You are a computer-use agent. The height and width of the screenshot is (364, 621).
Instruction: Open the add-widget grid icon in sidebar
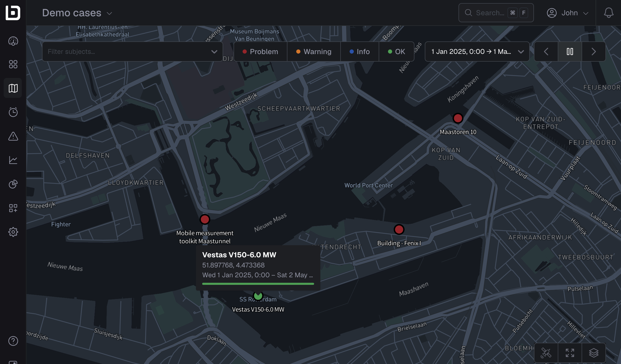point(13,208)
